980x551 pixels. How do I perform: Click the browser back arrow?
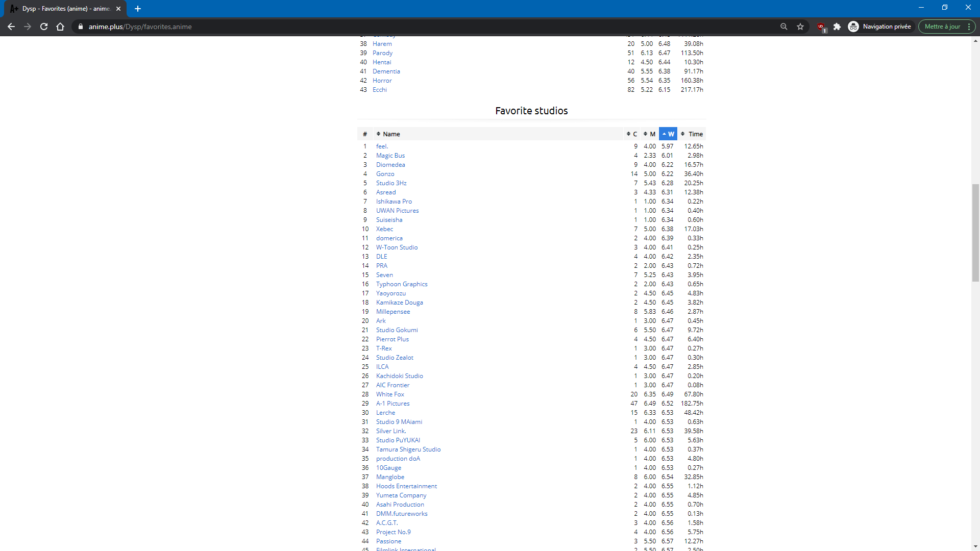(x=11, y=27)
